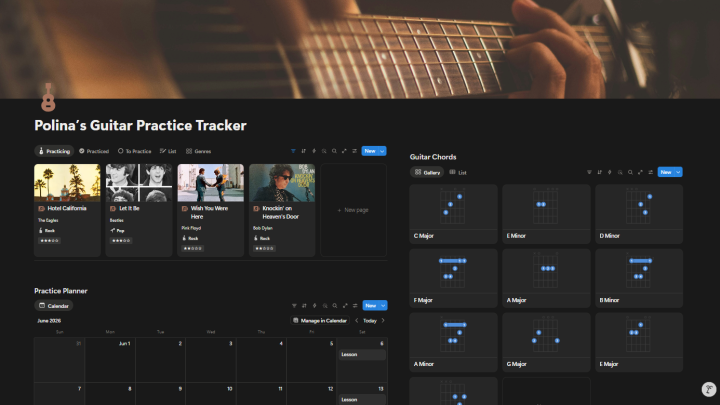Switch to the Practicing tab
Screen dimensions: 720x405
click(x=54, y=151)
